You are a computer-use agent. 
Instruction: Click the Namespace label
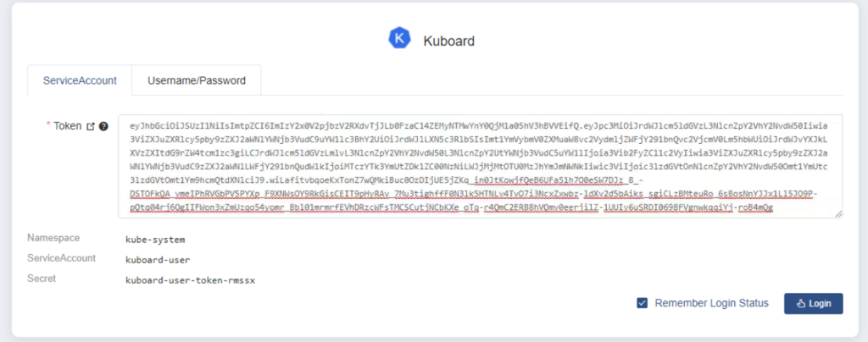pos(53,238)
